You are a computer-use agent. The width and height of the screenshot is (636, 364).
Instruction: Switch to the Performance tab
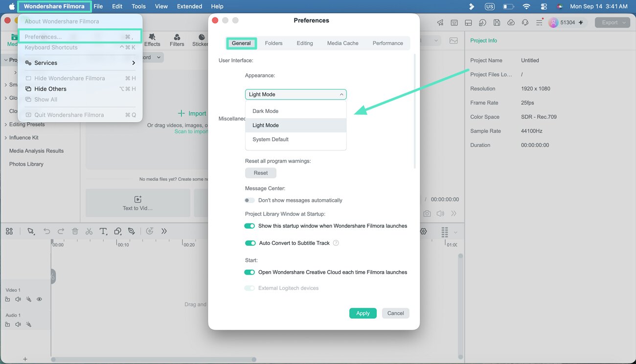click(388, 43)
